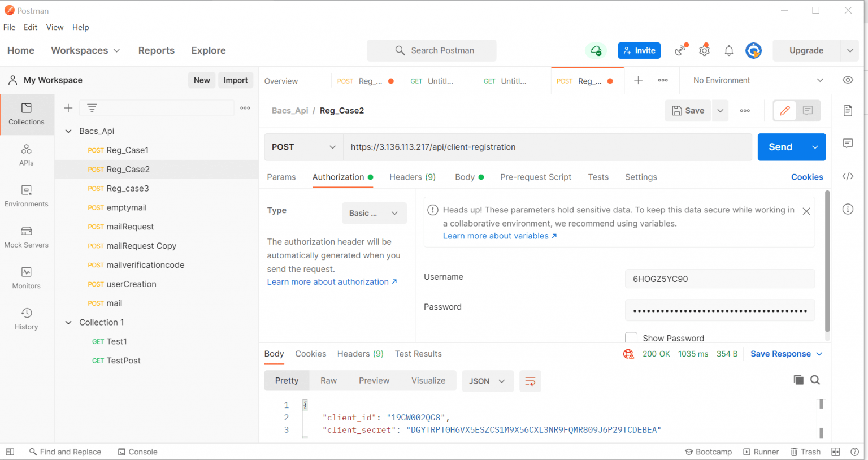Open the Collections sidebar panel
This screenshot has width=868, height=460.
pos(26,115)
